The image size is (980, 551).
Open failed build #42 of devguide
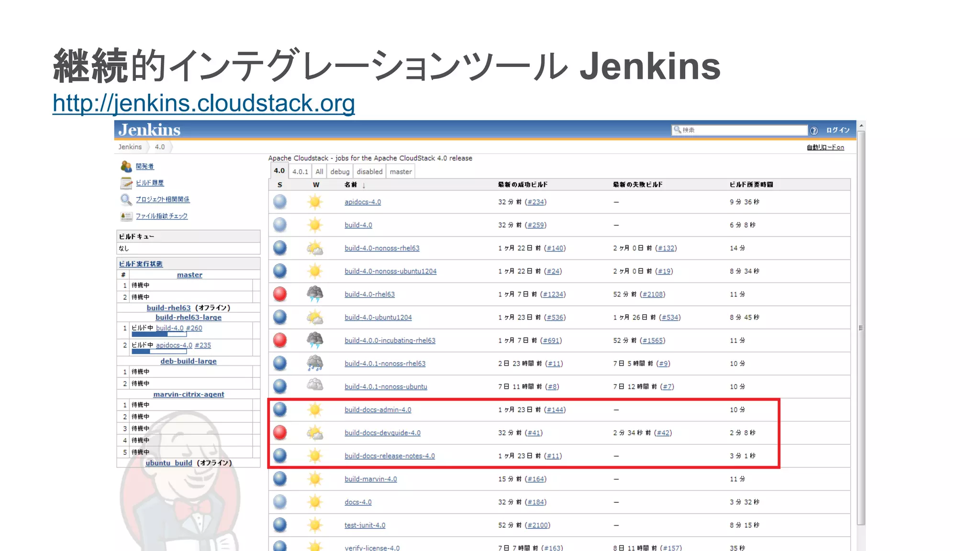663,433
